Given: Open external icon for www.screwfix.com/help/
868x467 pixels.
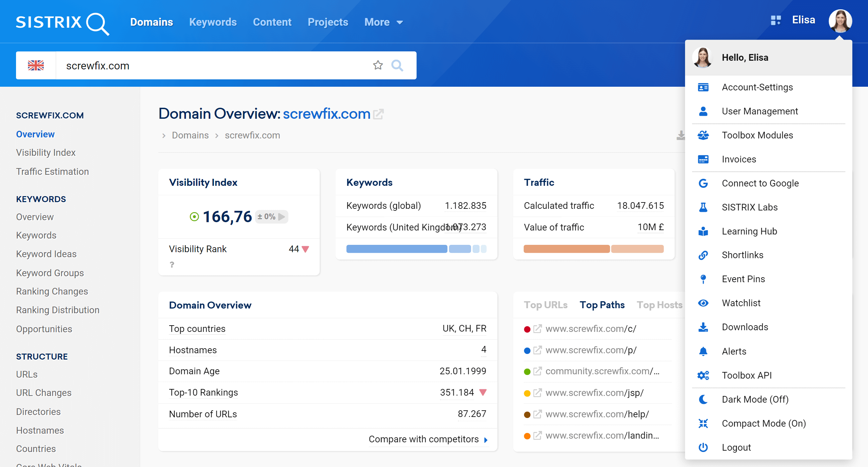Looking at the screenshot, I should pyautogui.click(x=537, y=414).
